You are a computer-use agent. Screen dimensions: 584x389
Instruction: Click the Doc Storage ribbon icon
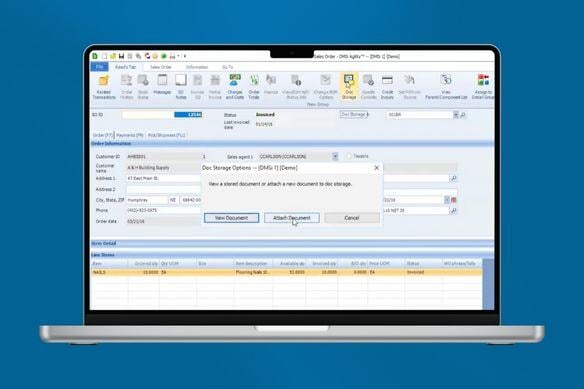tap(349, 87)
